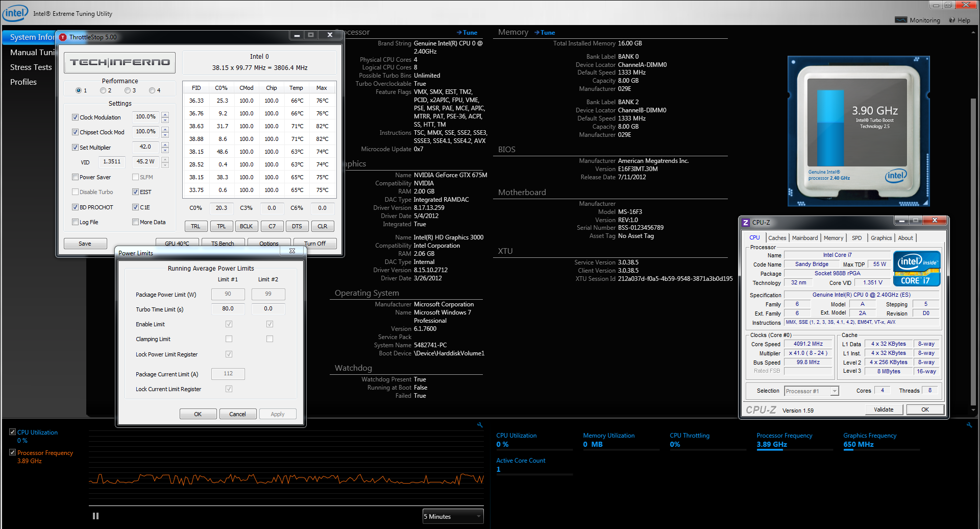Open Help in XTU header
This screenshot has width=980, height=529.
960,20
